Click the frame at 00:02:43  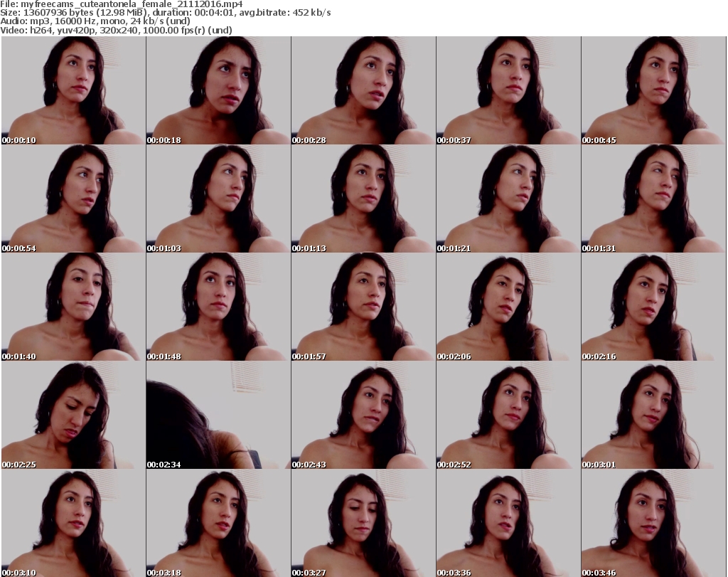pyautogui.click(x=363, y=415)
